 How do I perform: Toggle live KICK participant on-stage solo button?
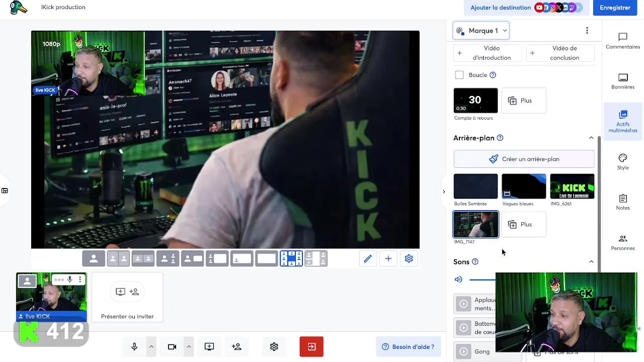[27, 281]
